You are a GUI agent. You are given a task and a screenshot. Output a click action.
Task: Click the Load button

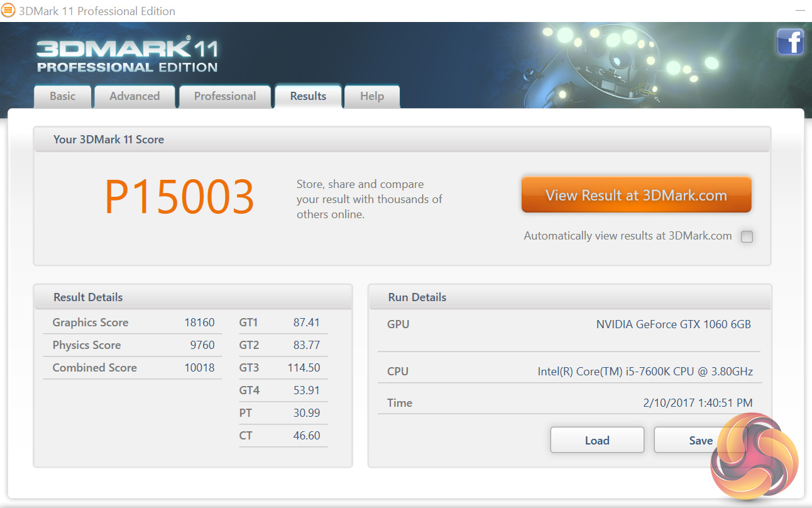[597, 440]
